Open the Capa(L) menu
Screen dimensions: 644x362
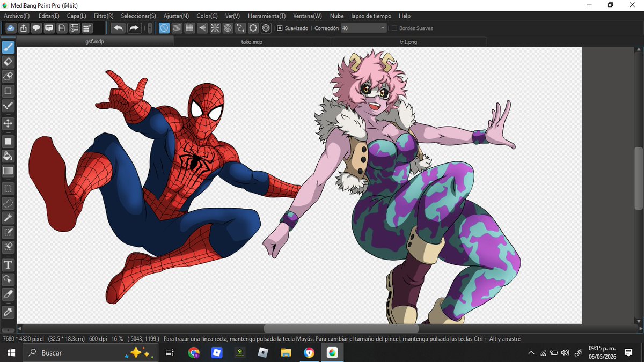[76, 16]
